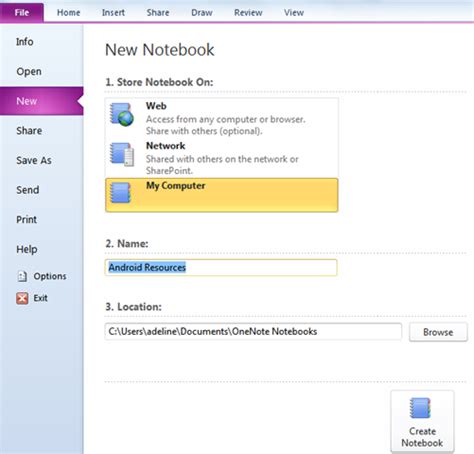The height and width of the screenshot is (454, 474).
Task: Click the Browse button
Action: [438, 332]
